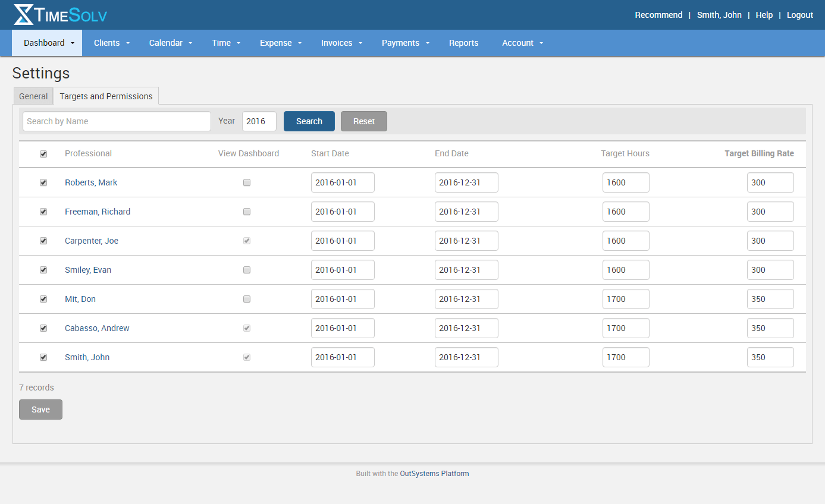Click the Search button
The height and width of the screenshot is (504, 825).
pos(309,121)
